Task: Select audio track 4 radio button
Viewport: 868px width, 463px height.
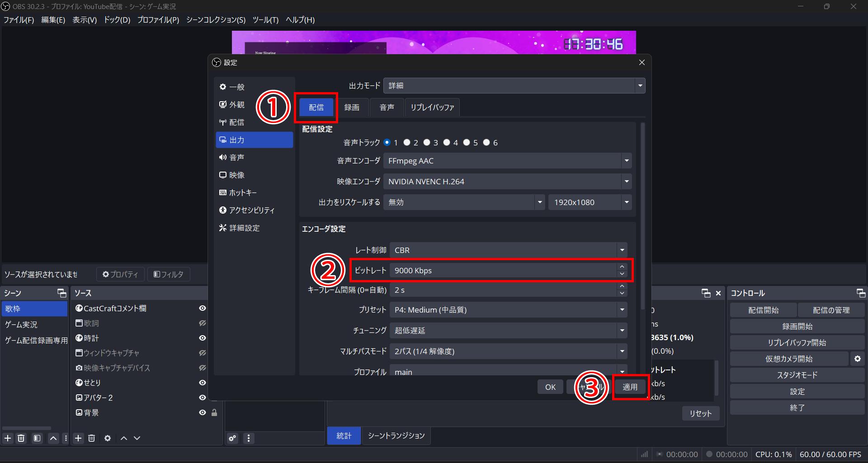Action: point(447,142)
